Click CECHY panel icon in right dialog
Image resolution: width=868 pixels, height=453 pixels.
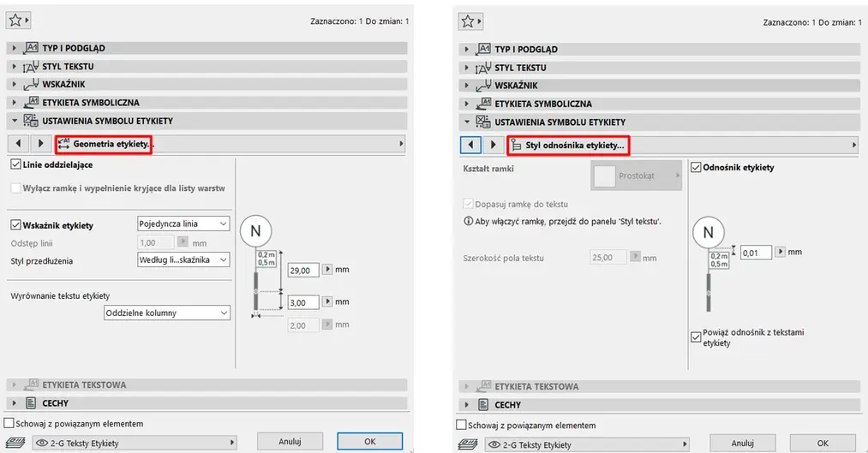483,405
